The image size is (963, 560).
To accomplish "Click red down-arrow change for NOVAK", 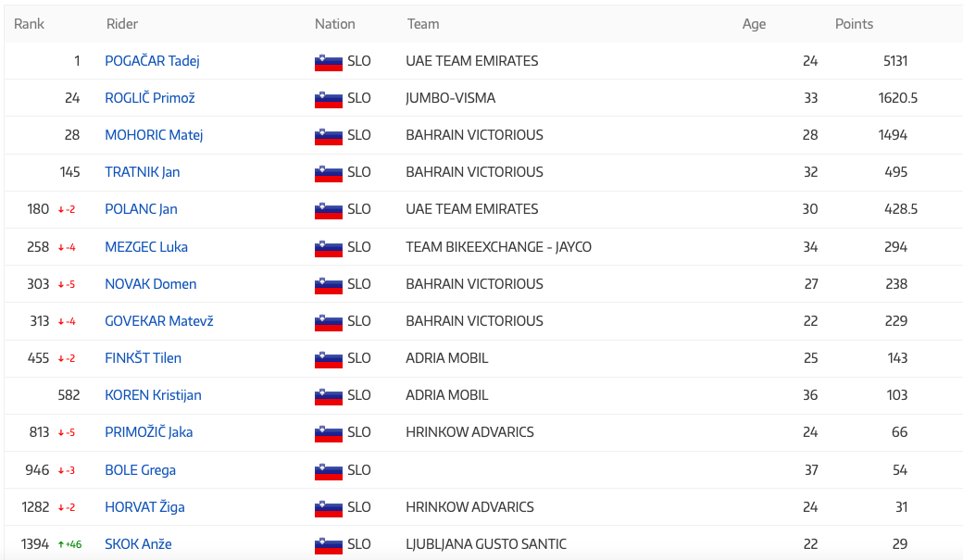I will (67, 285).
